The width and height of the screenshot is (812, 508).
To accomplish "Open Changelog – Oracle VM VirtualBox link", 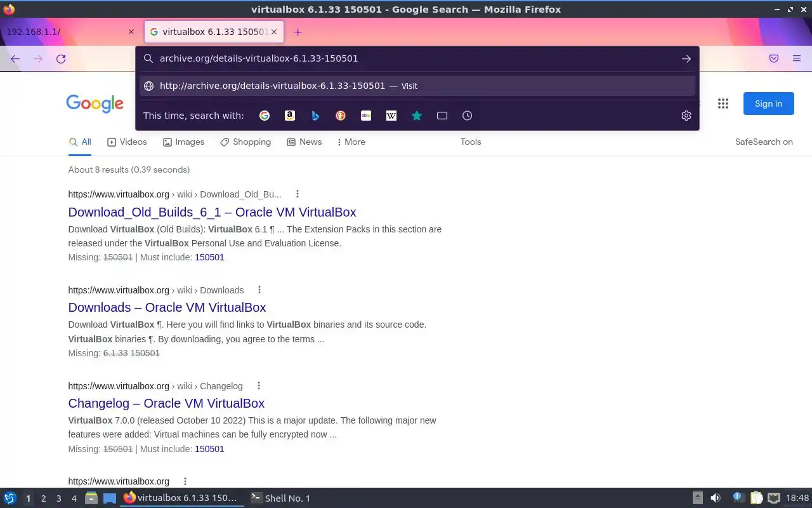I will 166,403.
